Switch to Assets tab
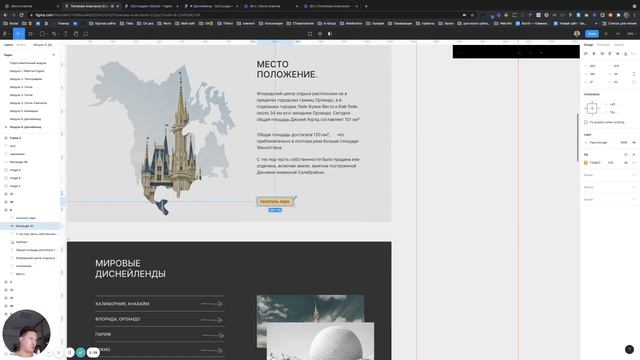 click(x=21, y=44)
